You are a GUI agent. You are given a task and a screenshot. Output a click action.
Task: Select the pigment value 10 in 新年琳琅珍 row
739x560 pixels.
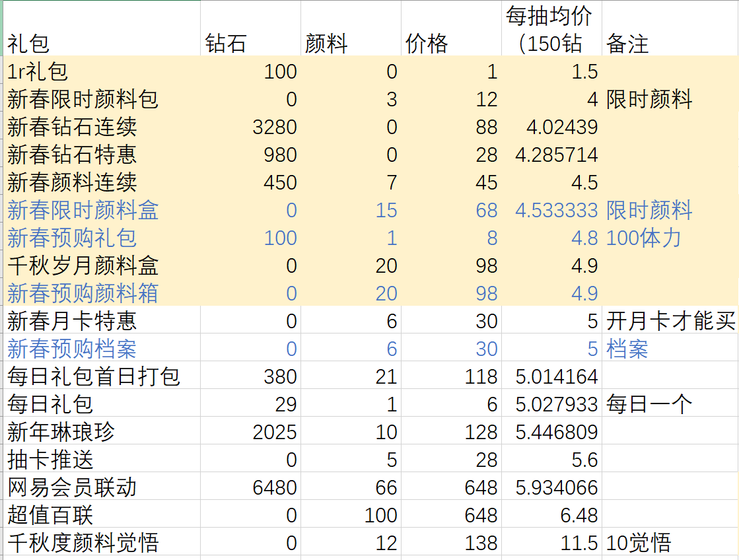point(386,433)
